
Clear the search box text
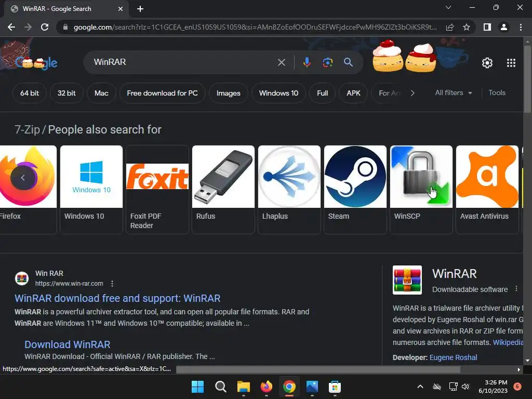point(281,62)
